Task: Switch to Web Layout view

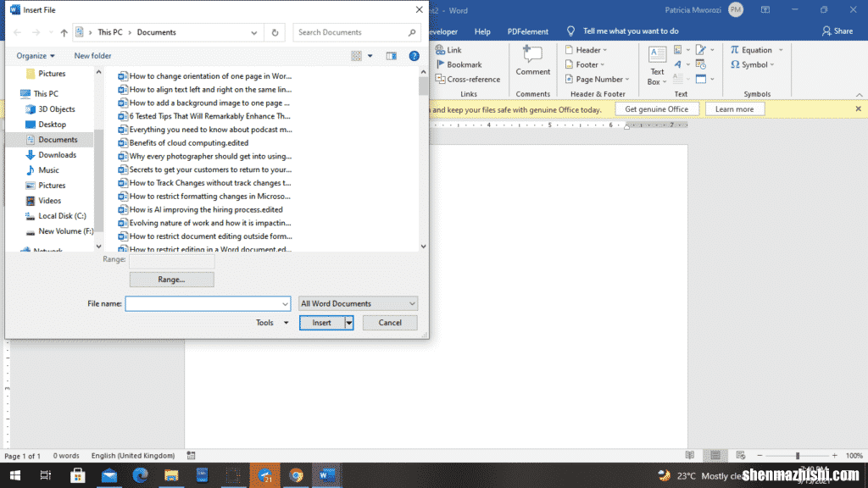Action: point(741,455)
